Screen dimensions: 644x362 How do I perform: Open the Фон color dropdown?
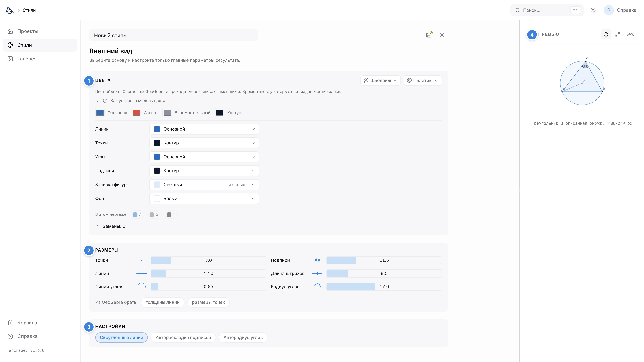tap(204, 198)
